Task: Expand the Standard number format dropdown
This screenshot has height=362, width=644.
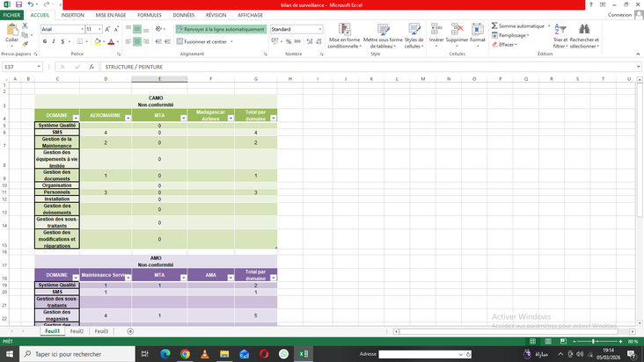Action: (319, 29)
